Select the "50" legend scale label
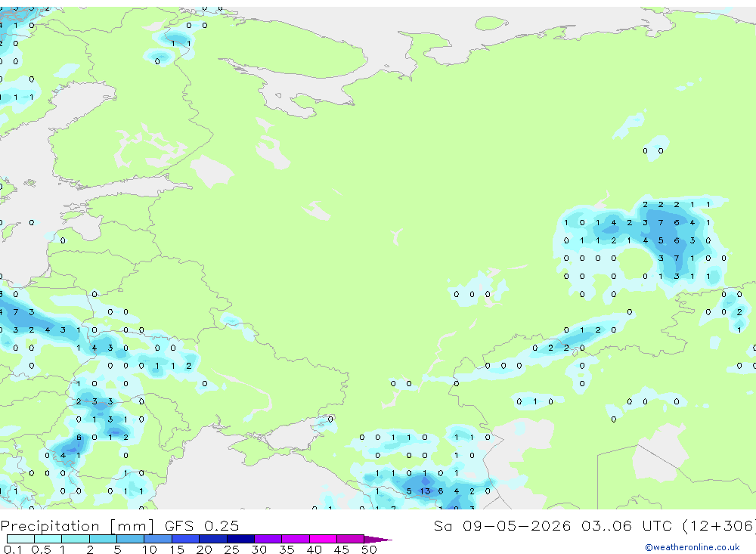The width and height of the screenshot is (756, 554). (369, 549)
